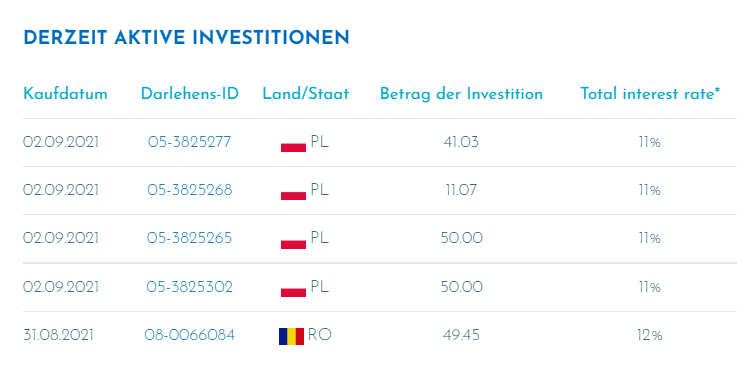This screenshot has height=366, width=742.
Task: Sort by Betrag der Investition header
Action: pos(461,94)
